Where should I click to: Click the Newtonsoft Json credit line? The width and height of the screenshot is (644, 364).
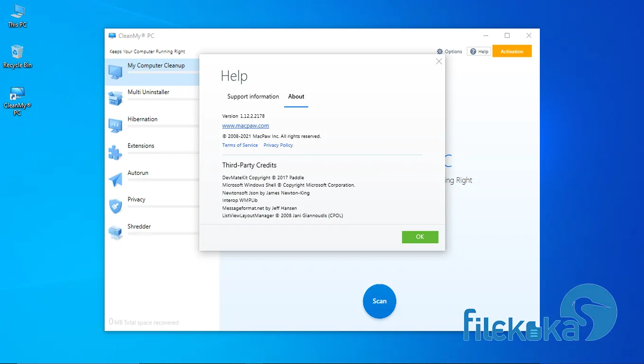[266, 193]
